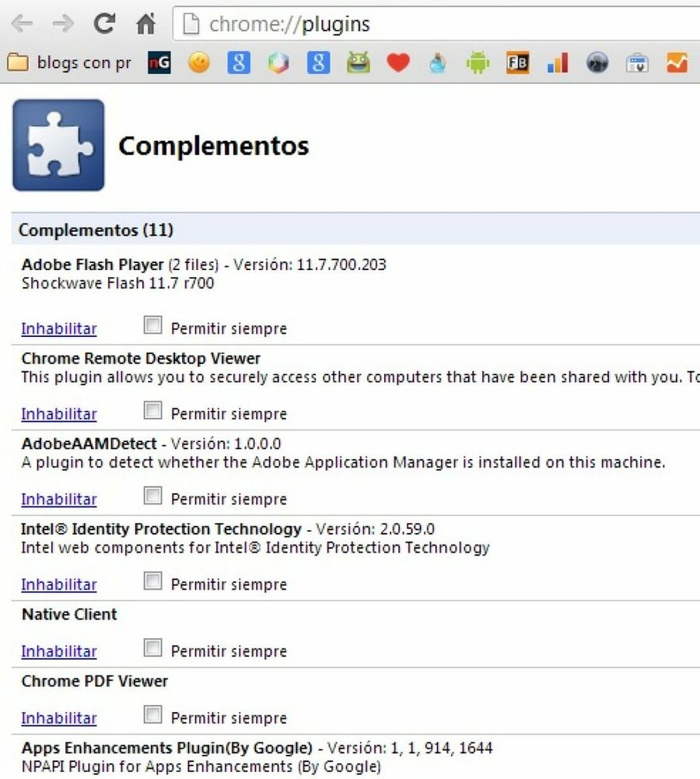Open the yellow smiley face bookmark
This screenshot has height=779, width=700.
click(x=199, y=63)
